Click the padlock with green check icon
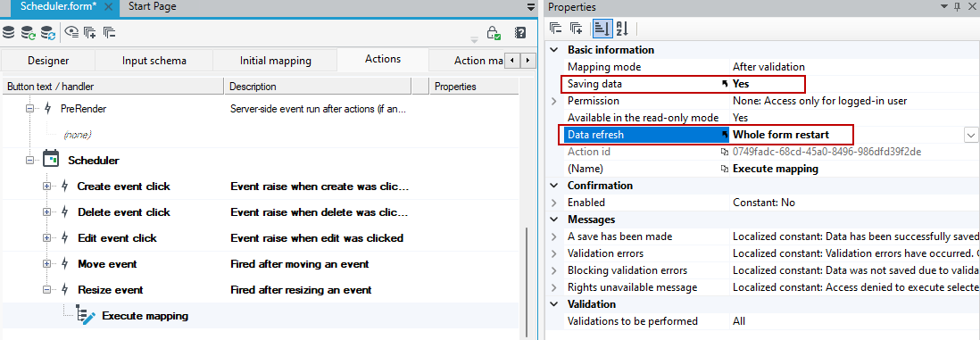Image resolution: width=980 pixels, height=340 pixels. [494, 33]
